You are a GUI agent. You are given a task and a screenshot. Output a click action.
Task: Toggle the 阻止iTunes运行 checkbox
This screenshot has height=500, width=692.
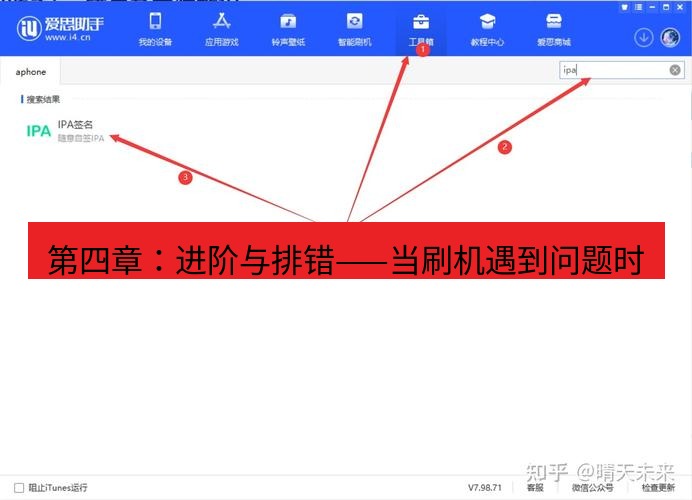click(x=19, y=488)
